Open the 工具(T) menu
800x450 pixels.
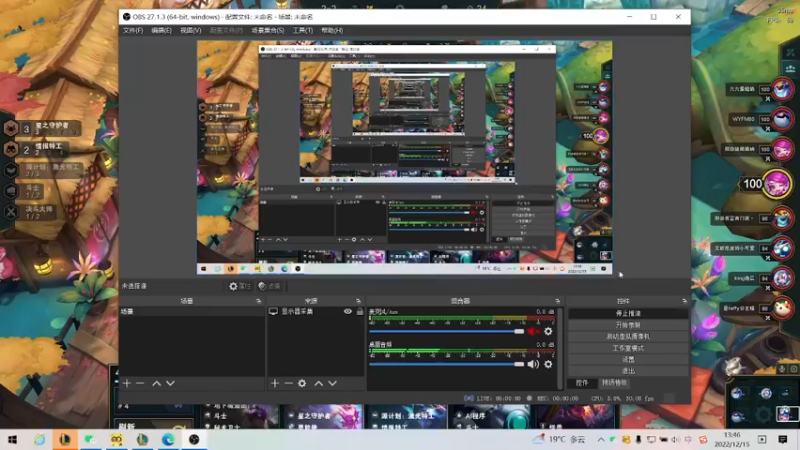[303, 31]
